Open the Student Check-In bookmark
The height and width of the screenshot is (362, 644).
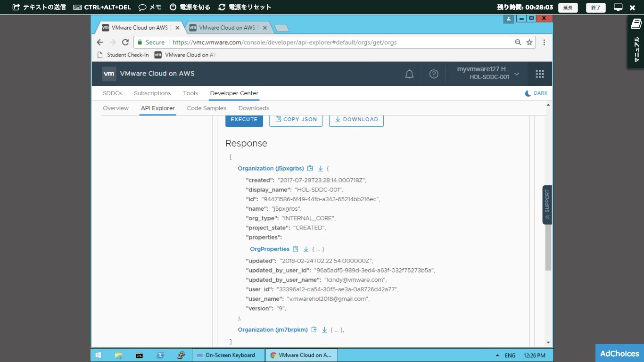(x=123, y=55)
